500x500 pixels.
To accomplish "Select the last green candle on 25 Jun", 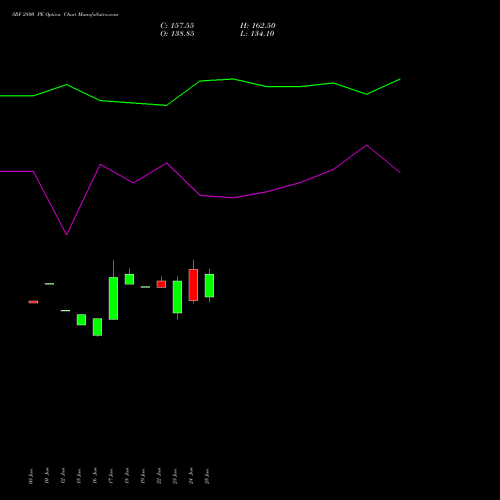I will pyautogui.click(x=209, y=286).
